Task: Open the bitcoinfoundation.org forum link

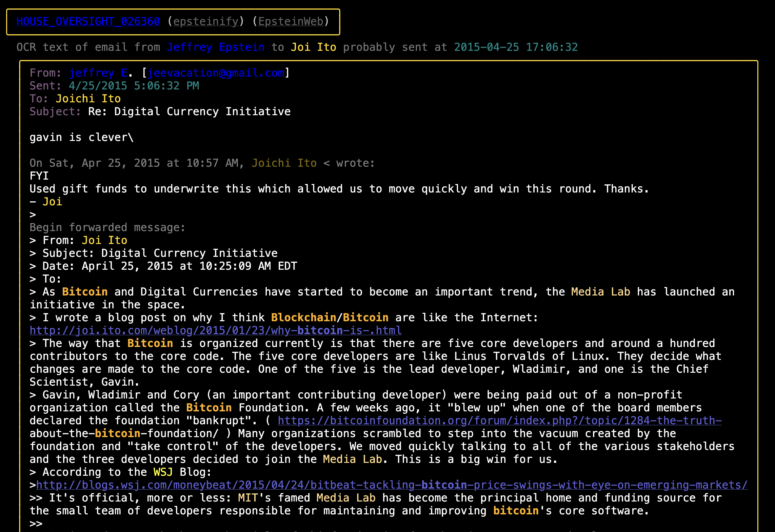Action: [x=499, y=421]
